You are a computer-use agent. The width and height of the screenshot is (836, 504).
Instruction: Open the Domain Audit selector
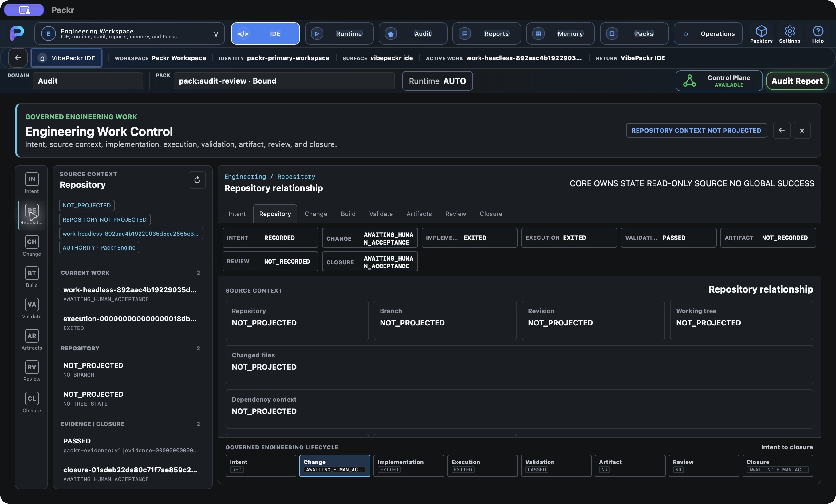coord(88,81)
